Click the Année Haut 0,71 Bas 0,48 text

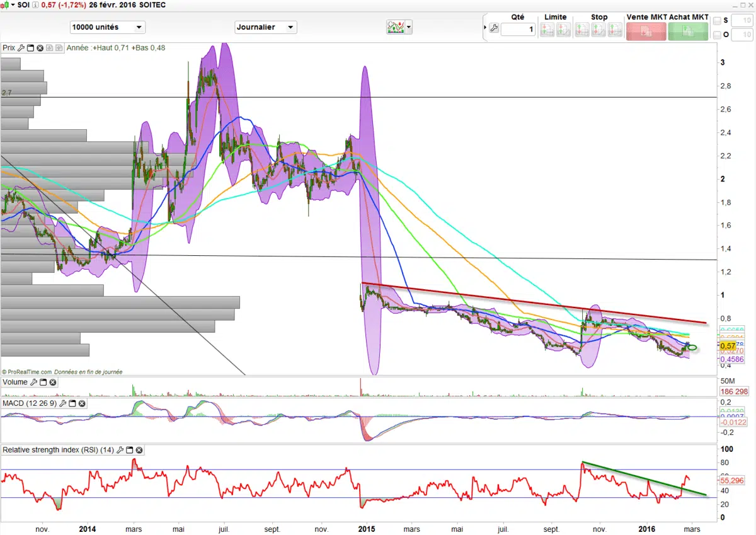pos(116,47)
